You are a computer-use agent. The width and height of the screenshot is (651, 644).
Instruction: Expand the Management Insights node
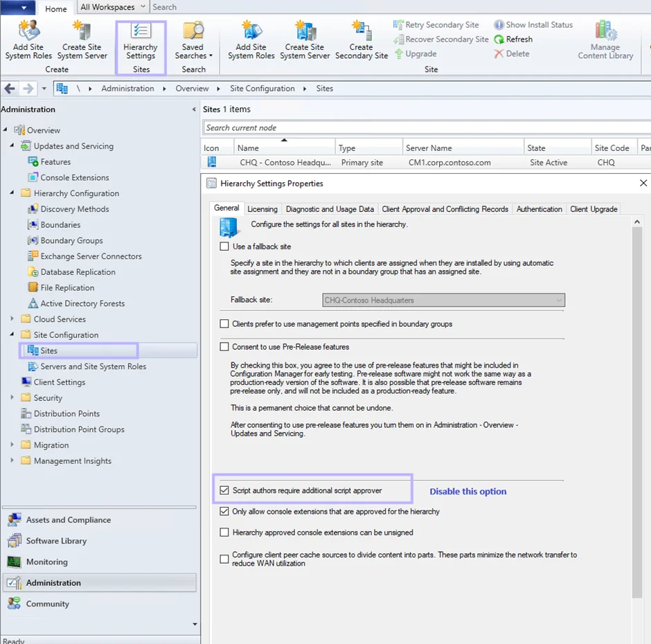[x=12, y=460]
